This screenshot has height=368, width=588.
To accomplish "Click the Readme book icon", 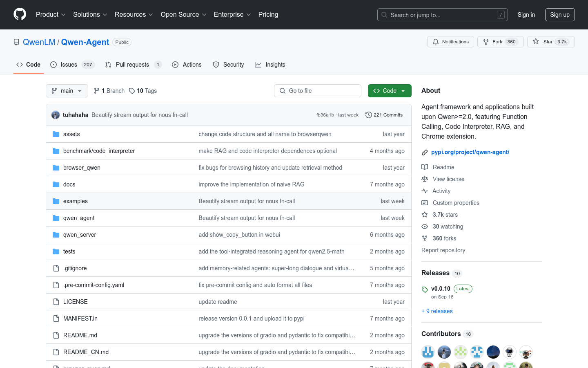I will click(x=425, y=167).
